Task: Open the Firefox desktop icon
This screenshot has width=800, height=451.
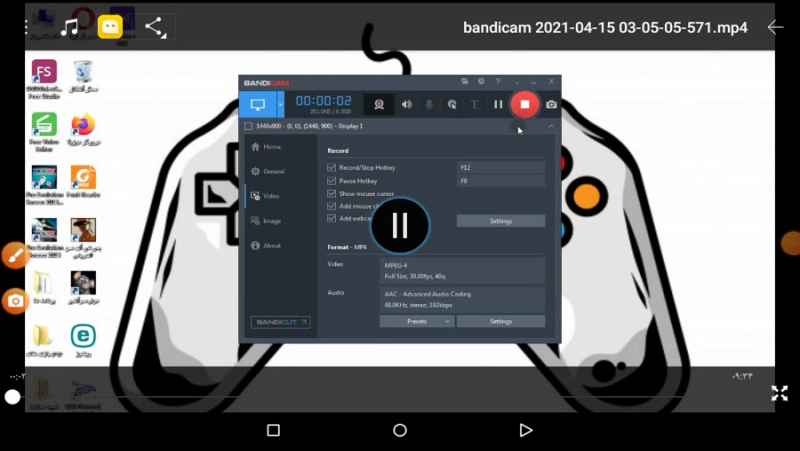Action: (83, 125)
